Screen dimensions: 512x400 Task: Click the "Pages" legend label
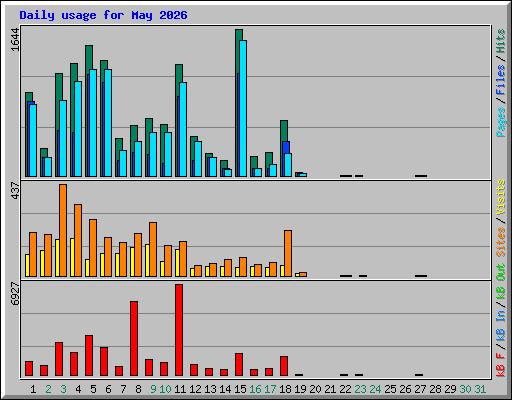pos(500,122)
